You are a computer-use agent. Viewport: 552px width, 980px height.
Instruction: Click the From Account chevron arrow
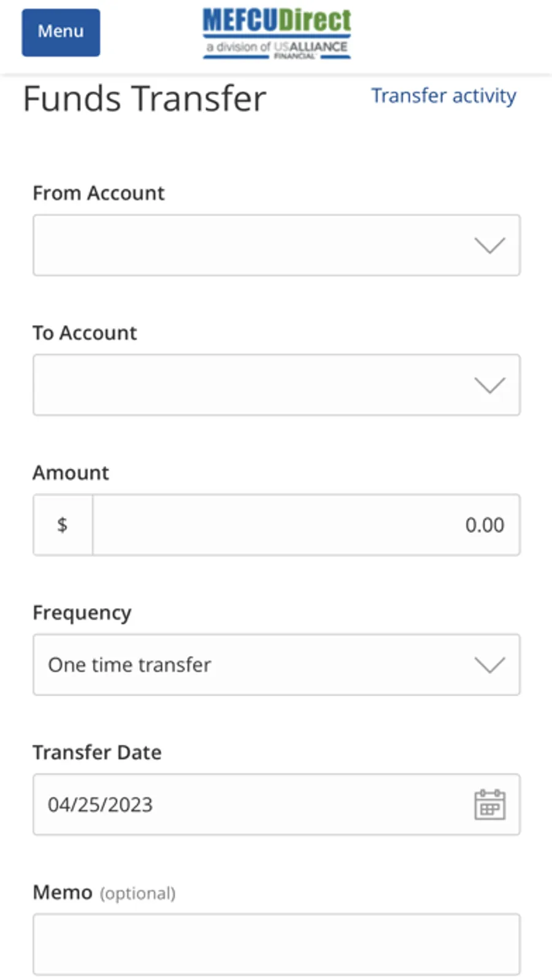pyautogui.click(x=489, y=245)
